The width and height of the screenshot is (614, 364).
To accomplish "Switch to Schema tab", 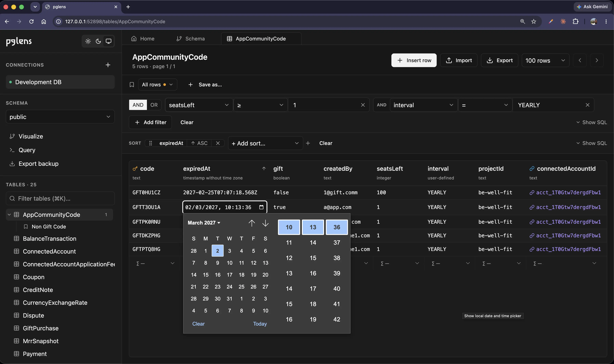I will click(190, 39).
